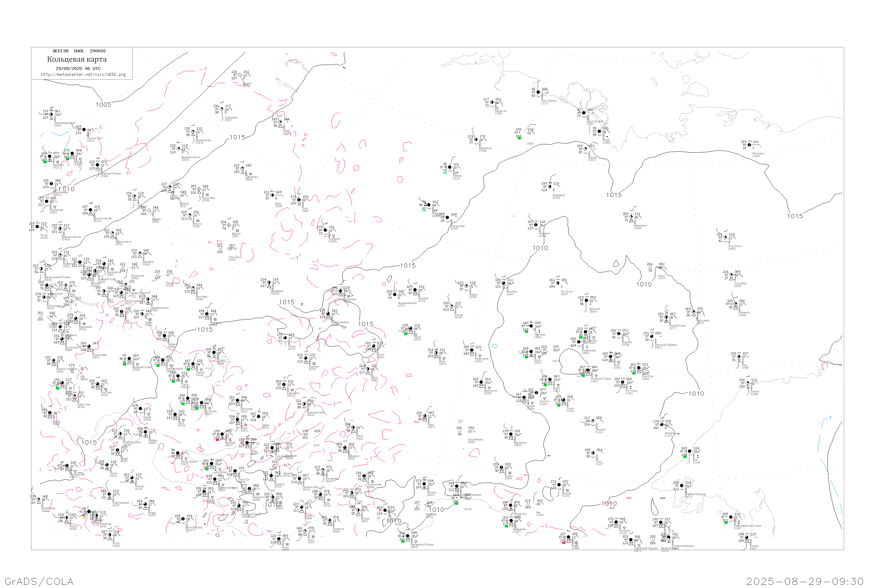Click the Усть-Оленек 21711 filled station circle

click(x=538, y=92)
